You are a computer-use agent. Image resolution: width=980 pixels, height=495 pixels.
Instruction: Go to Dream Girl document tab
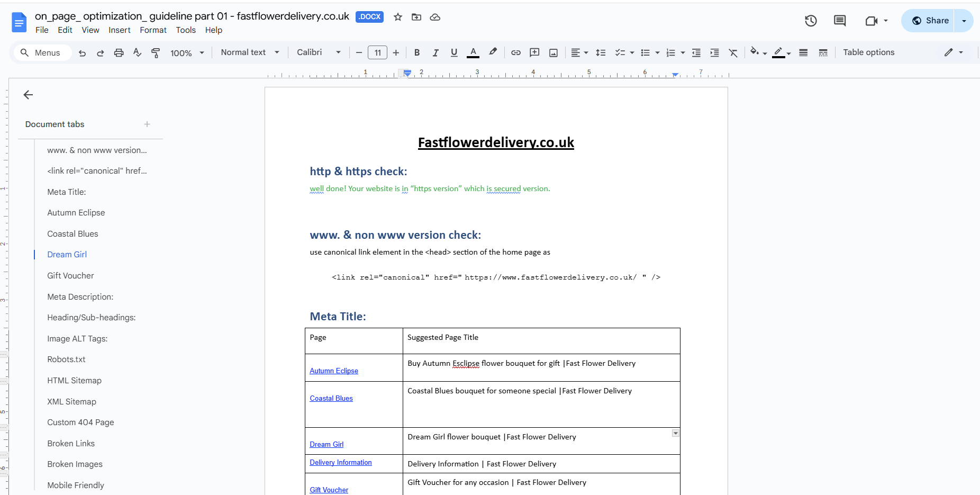click(67, 255)
